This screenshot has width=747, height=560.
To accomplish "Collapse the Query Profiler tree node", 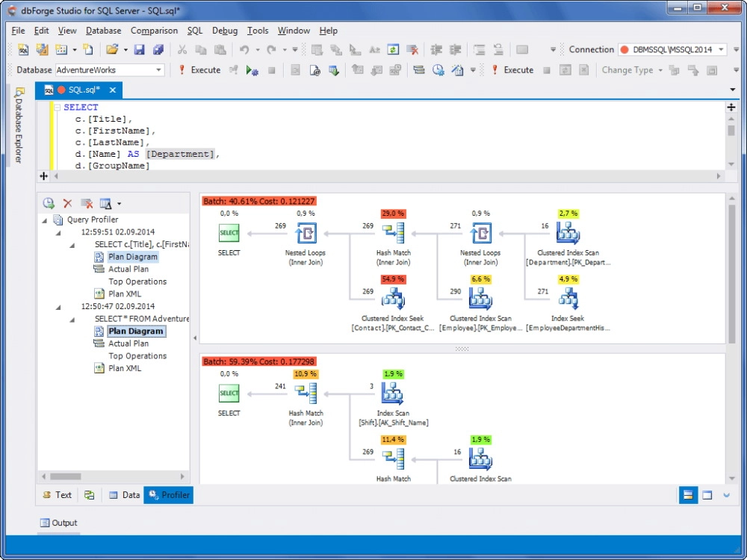I will tap(45, 220).
